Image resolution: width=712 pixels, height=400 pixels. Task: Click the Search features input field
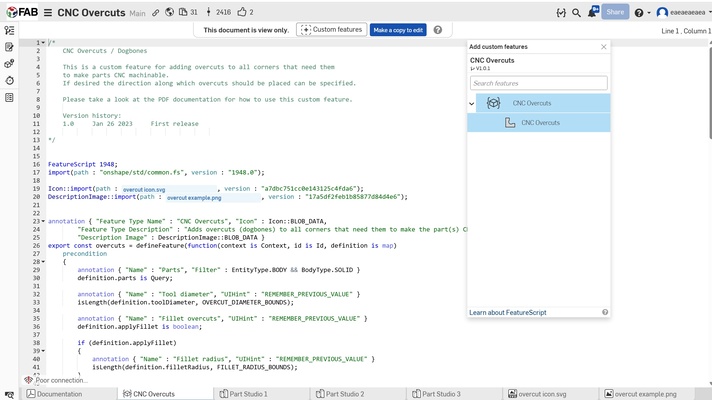[x=538, y=83]
